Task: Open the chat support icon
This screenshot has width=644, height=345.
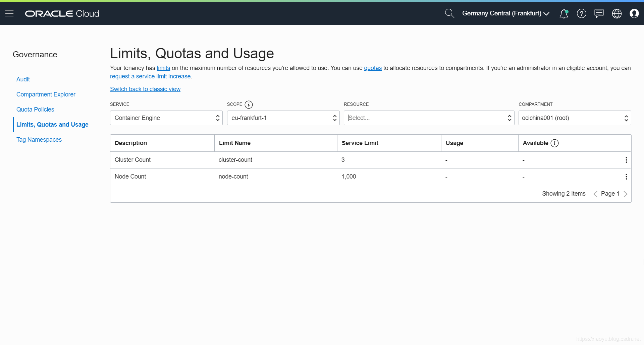Action: [599, 13]
